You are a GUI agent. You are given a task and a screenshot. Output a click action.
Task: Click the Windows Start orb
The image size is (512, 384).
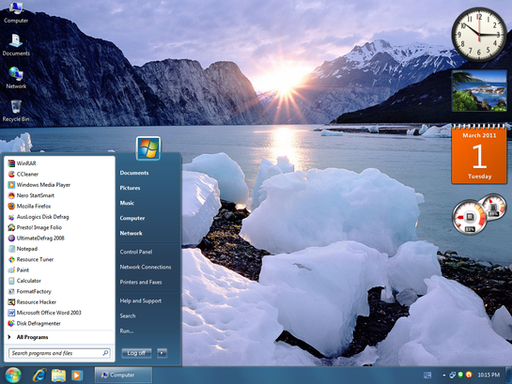pos(13,375)
